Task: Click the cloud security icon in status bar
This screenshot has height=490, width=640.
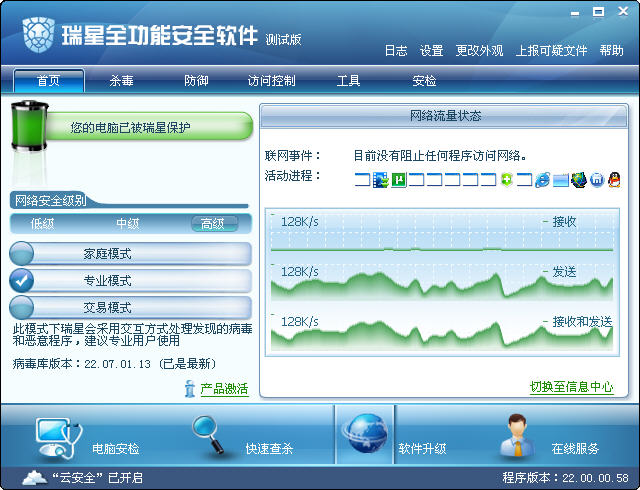Action: (x=34, y=477)
